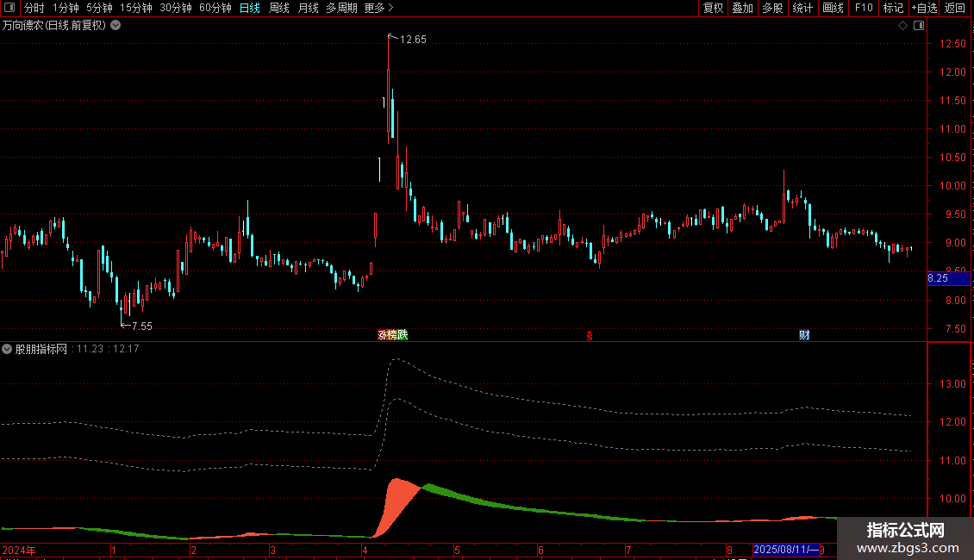Expand 更多 period options

378,8
